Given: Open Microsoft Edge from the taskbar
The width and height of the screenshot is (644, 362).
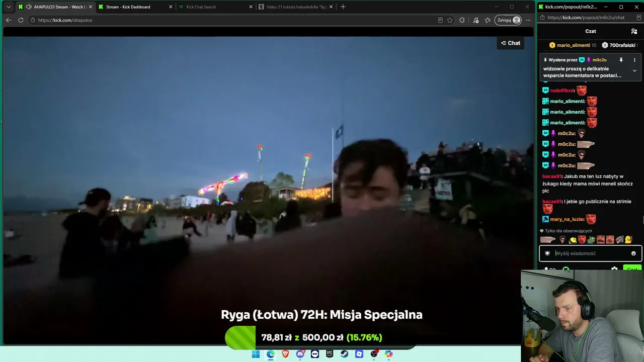Looking at the screenshot, I should coord(271,354).
